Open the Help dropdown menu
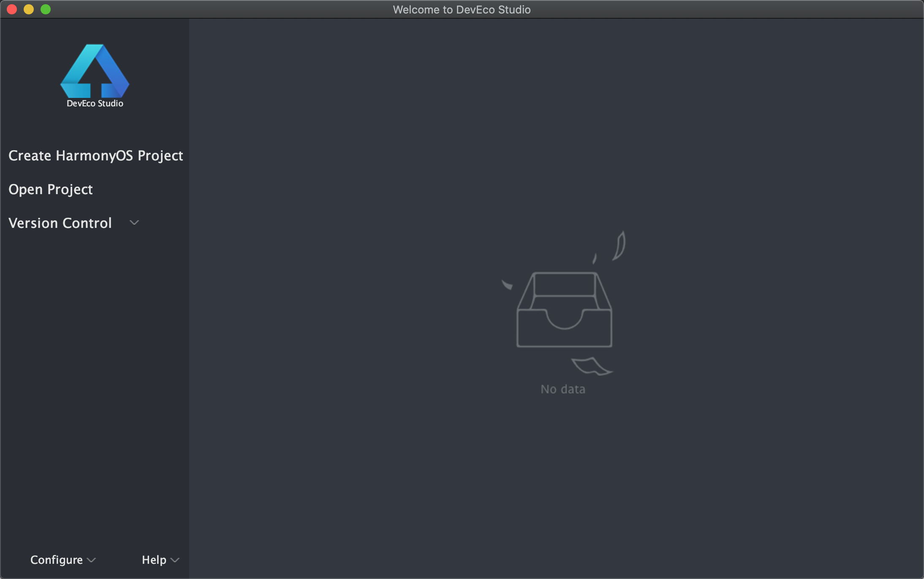The image size is (924, 579). tap(160, 560)
